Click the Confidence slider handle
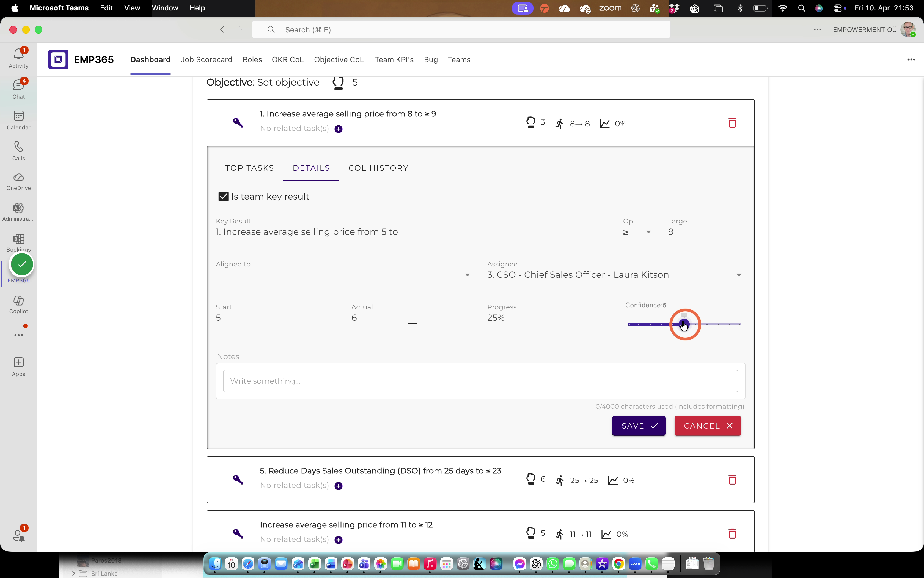This screenshot has height=578, width=924. point(684,324)
